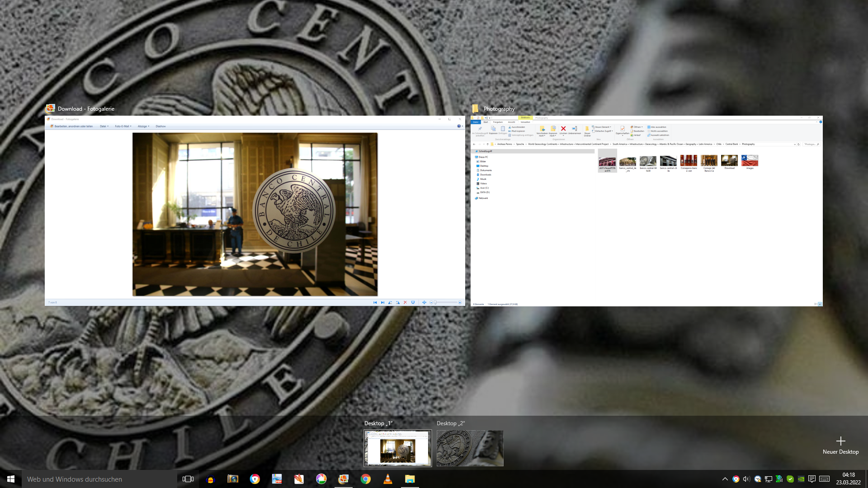Screen dimensions: 868x488
Task: Open network status in system tray
Action: (768, 479)
